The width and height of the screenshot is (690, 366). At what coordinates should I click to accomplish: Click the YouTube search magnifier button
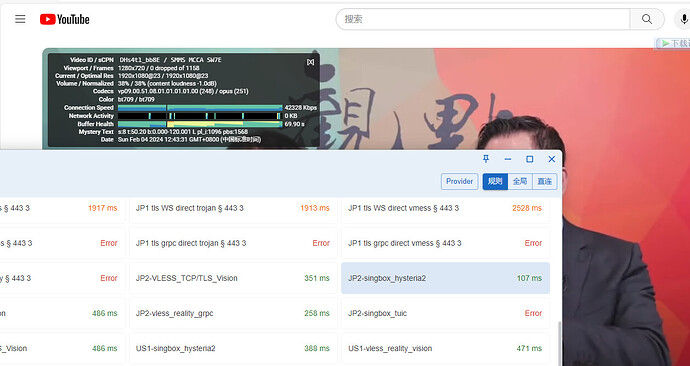click(647, 19)
